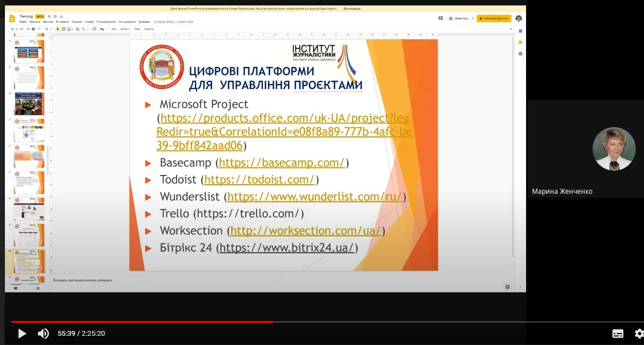Expand the zoom dropdown arrow

pos(51,29)
